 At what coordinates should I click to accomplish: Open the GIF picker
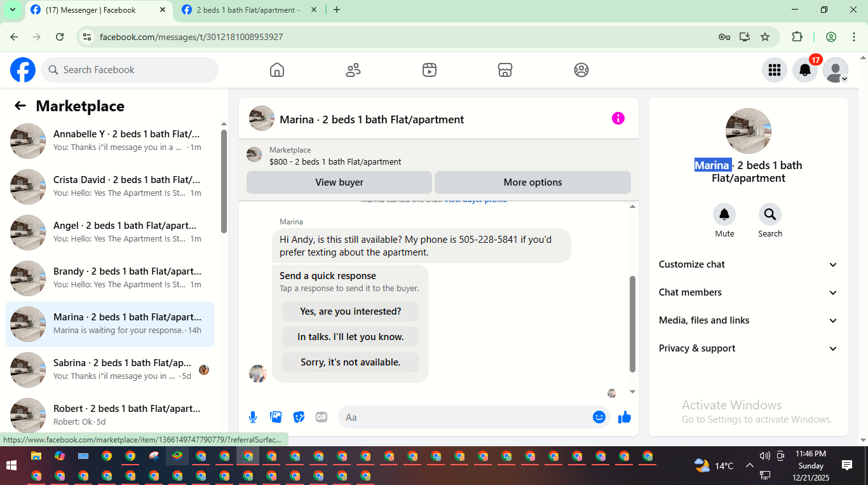(322, 417)
